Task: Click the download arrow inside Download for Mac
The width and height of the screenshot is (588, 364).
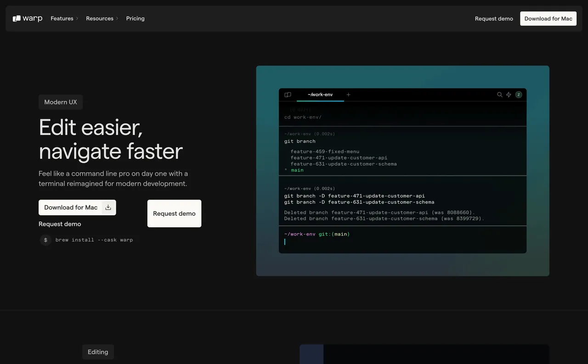Action: coord(108,207)
